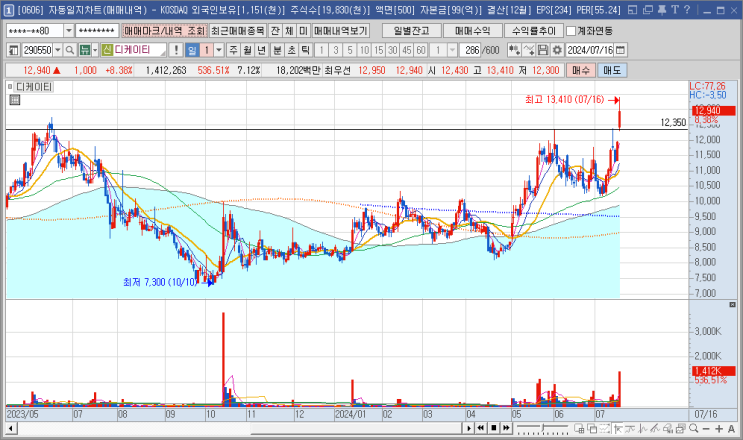Click the A auto-scale icon at bottom right
This screenshot has width=743, height=440.
pos(731,429)
